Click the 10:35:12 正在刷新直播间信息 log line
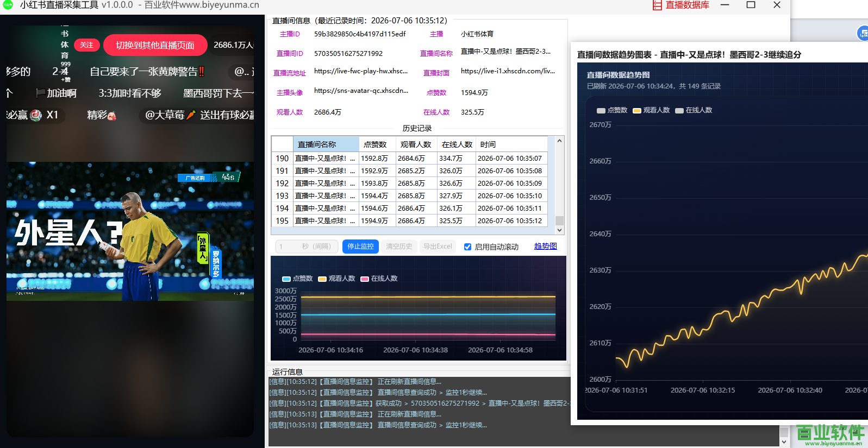The height and width of the screenshot is (448, 868). (355, 382)
